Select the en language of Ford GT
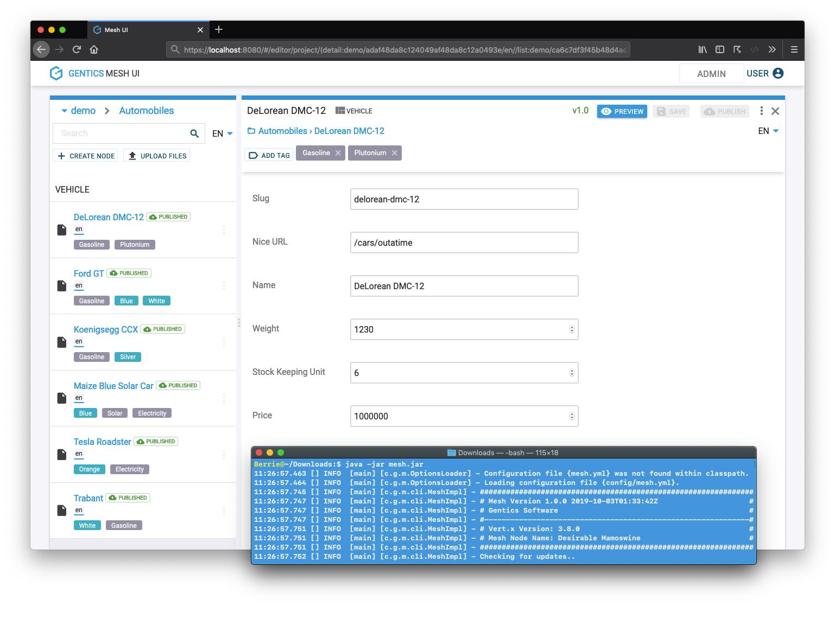The width and height of the screenshot is (835, 644). [x=79, y=286]
